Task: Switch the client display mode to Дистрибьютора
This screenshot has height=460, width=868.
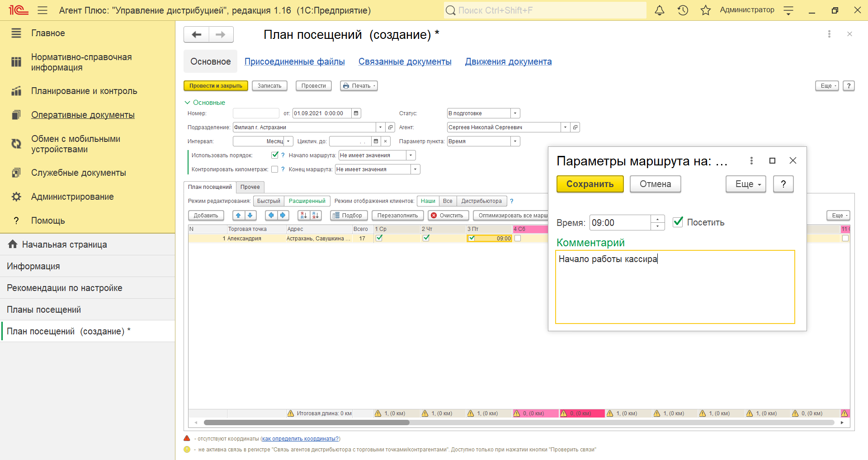Action: click(481, 201)
